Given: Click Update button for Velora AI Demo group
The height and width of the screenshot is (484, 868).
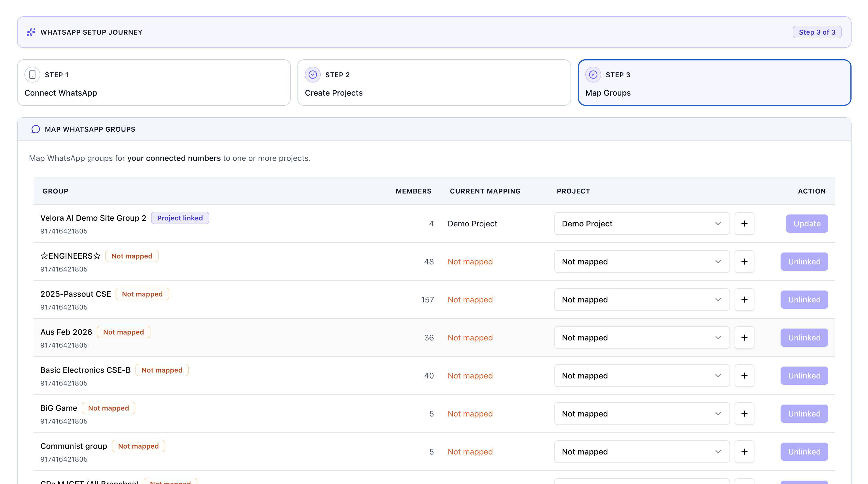Looking at the screenshot, I should coord(807,224).
